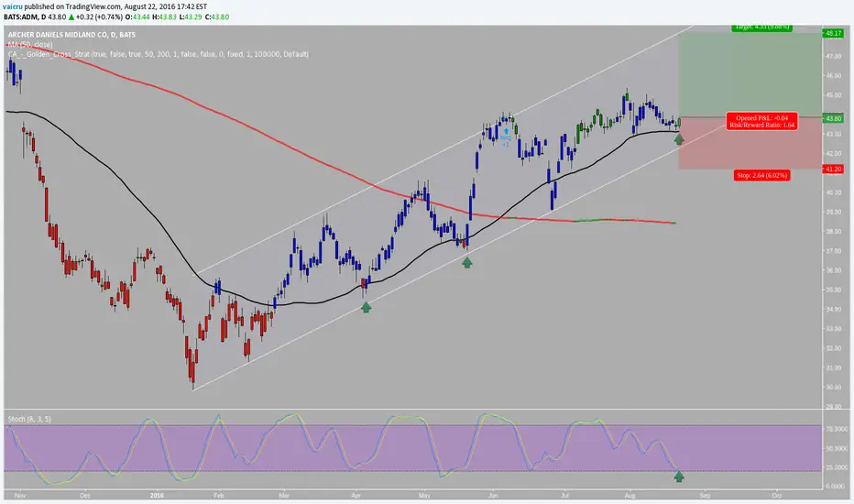This screenshot has width=854, height=504.
Task: Click the Apr label on the time axis
Action: (x=356, y=496)
